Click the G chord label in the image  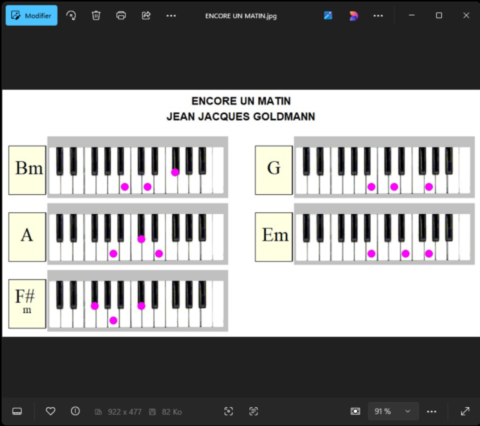pos(274,170)
